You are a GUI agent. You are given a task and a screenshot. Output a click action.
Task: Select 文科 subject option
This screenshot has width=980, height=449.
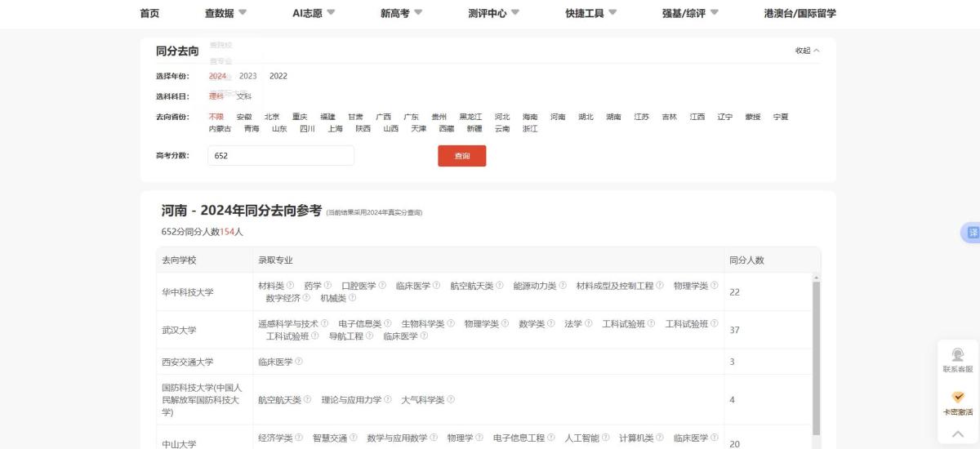(x=244, y=96)
